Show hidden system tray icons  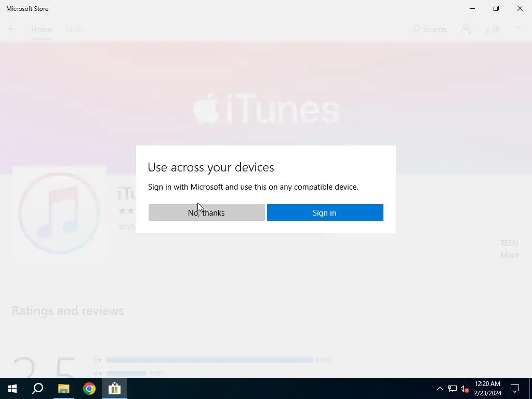tap(440, 389)
